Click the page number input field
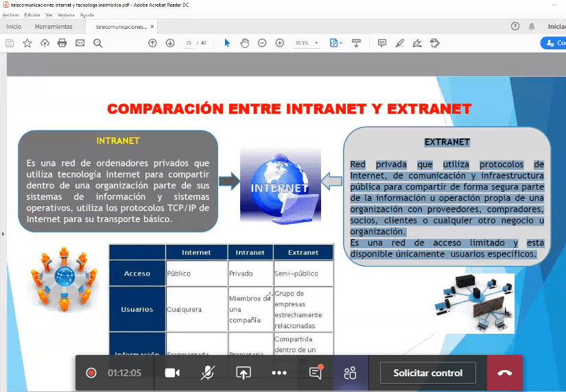The width and height of the screenshot is (566, 392). tap(188, 42)
